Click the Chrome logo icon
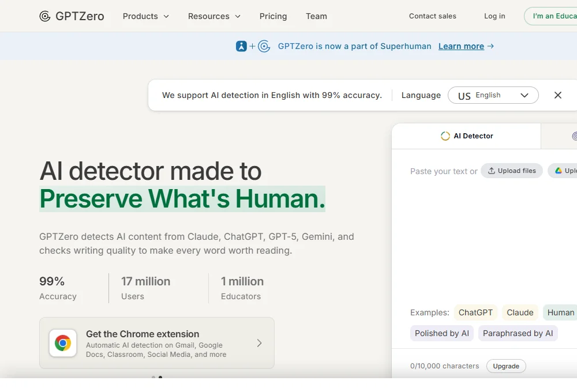 pyautogui.click(x=63, y=343)
